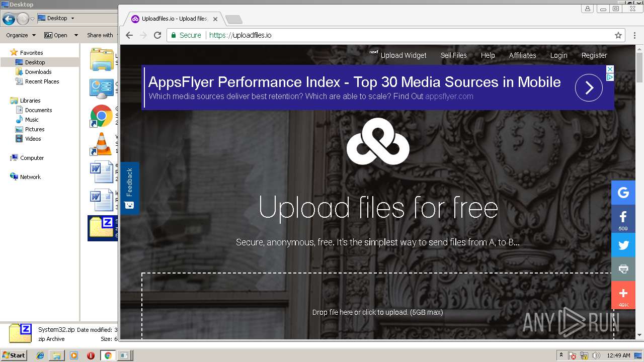This screenshot has width=644, height=362.
Task: Close the Uploadfiles.io browser tab
Action: pyautogui.click(x=215, y=19)
